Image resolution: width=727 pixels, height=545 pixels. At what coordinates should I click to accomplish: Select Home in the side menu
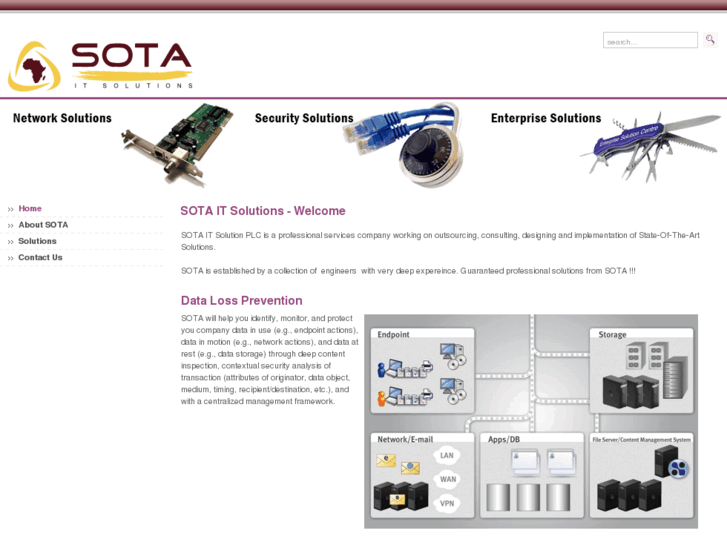[30, 209]
